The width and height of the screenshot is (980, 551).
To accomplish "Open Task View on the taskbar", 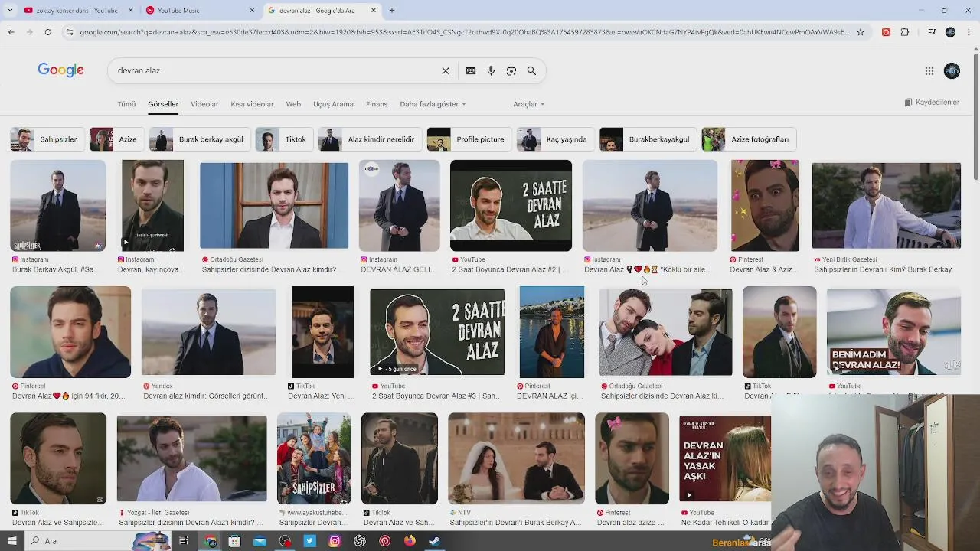I will tap(184, 541).
